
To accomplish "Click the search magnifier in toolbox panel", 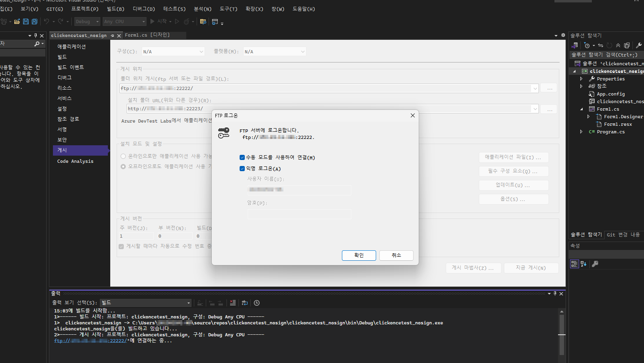I will 37,44.
